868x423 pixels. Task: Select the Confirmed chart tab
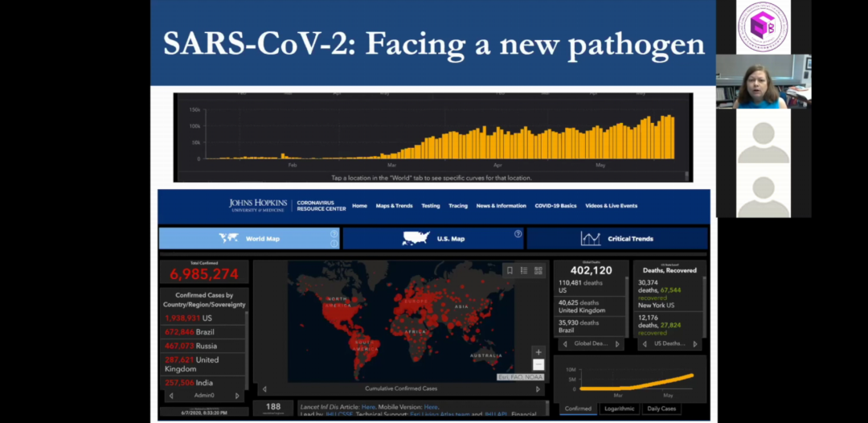tap(578, 409)
